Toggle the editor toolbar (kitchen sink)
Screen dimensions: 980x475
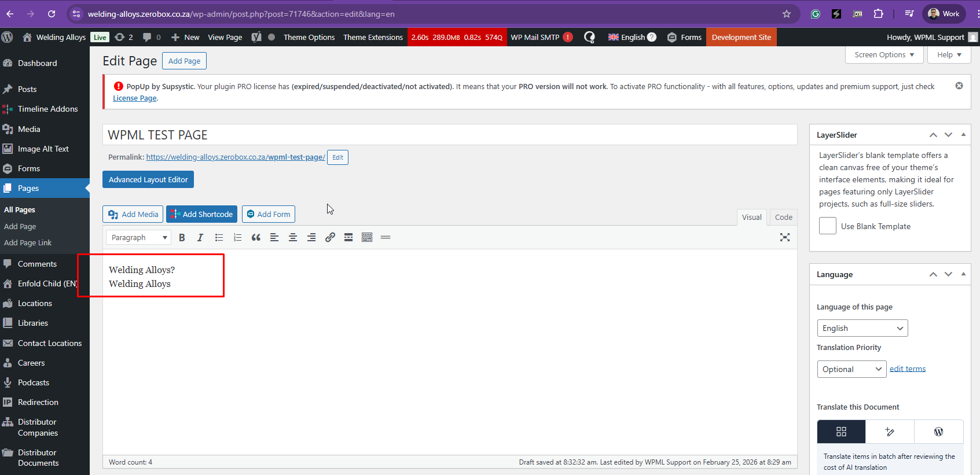coord(367,237)
